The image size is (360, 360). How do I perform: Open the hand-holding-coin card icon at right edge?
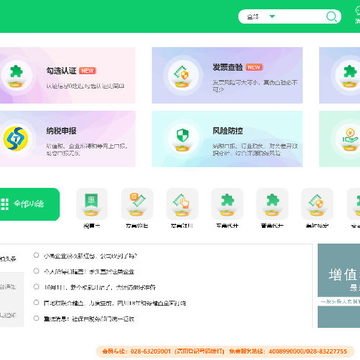(x=349, y=138)
